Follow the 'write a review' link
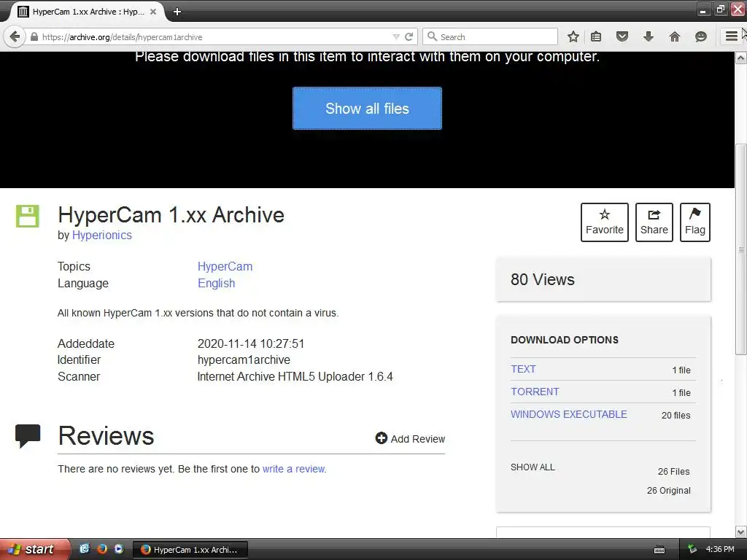 click(295, 469)
